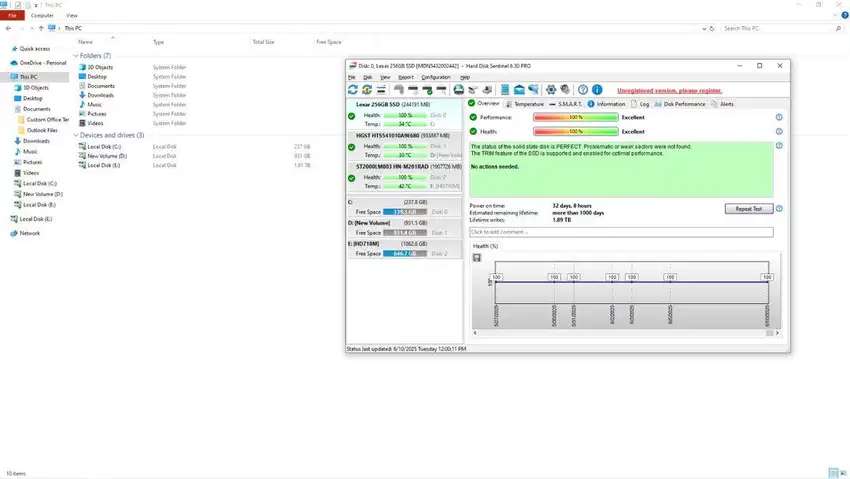Click the left arrow of the Health chart scrollbar
Image resolution: width=850 pixels, height=479 pixels.
pos(475,333)
